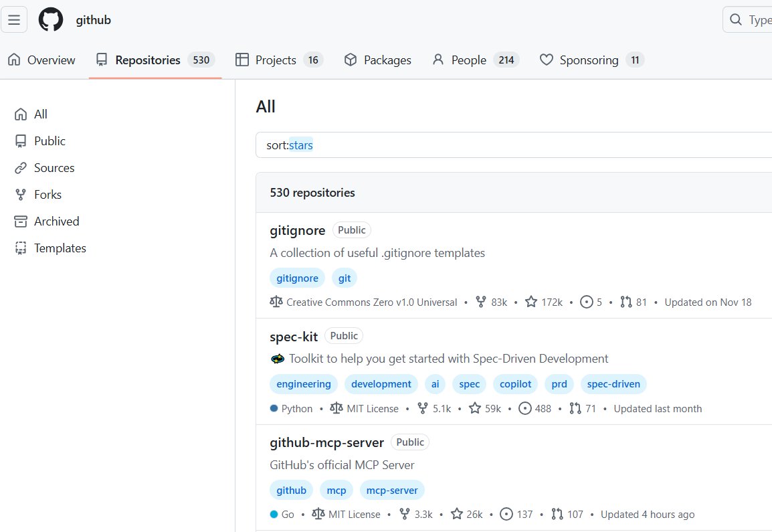Go to the Packages tab

tap(377, 60)
